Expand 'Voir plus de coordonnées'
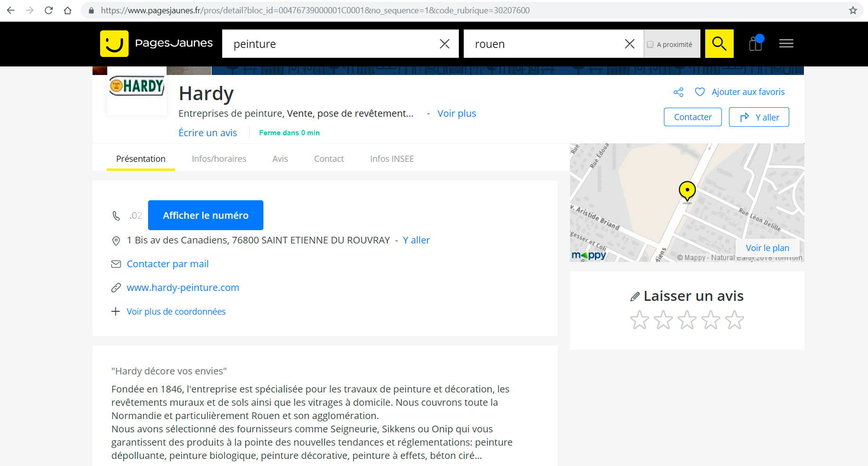This screenshot has height=466, width=868. point(176,312)
